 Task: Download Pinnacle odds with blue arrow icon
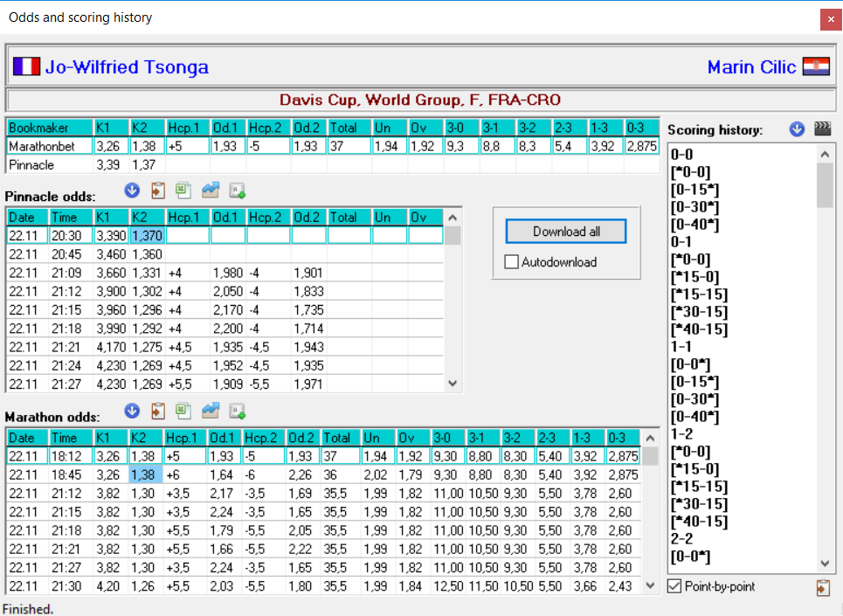pyautogui.click(x=132, y=190)
